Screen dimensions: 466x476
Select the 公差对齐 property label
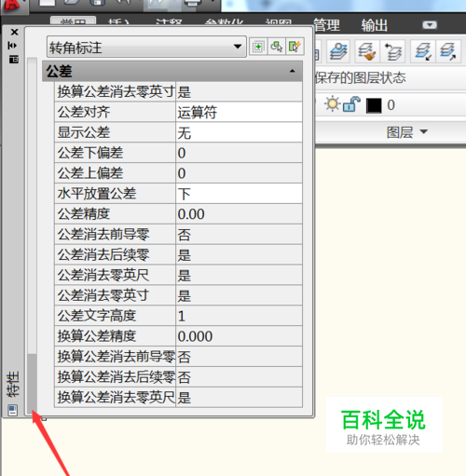tap(115, 112)
